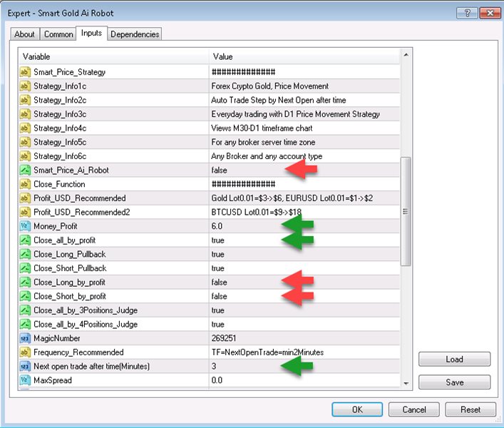Click the value 'For any broker server time zone'
Viewport: 504px width, 428px height.
click(x=263, y=142)
